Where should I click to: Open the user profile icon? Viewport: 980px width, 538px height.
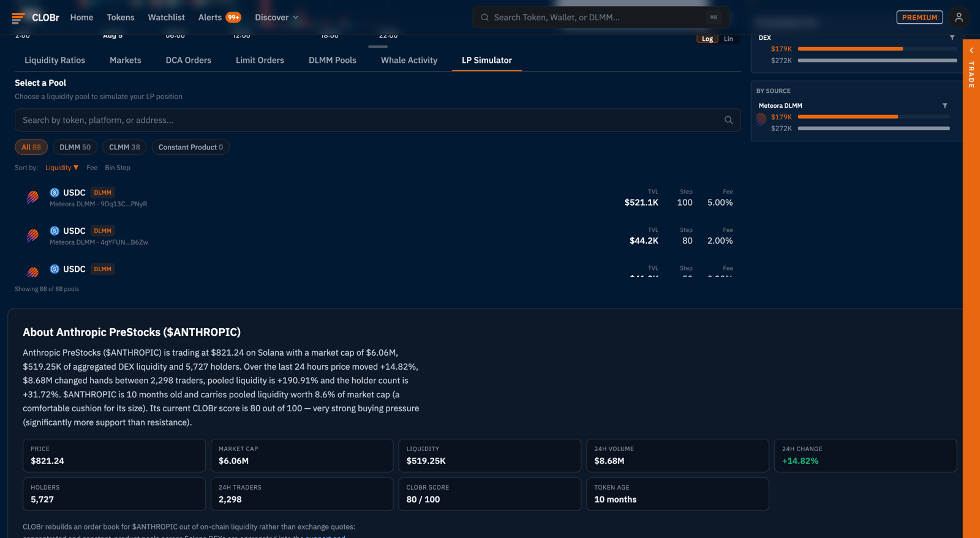(959, 17)
